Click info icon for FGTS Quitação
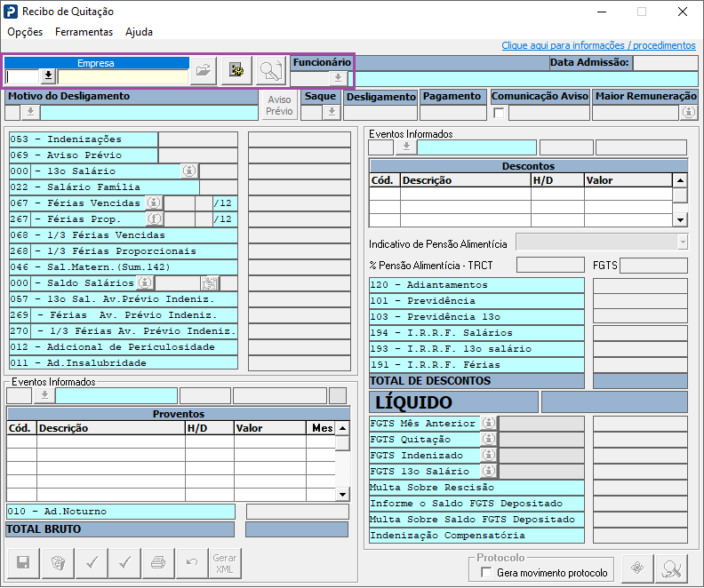Screen dimensions: 704x588 (x=489, y=439)
